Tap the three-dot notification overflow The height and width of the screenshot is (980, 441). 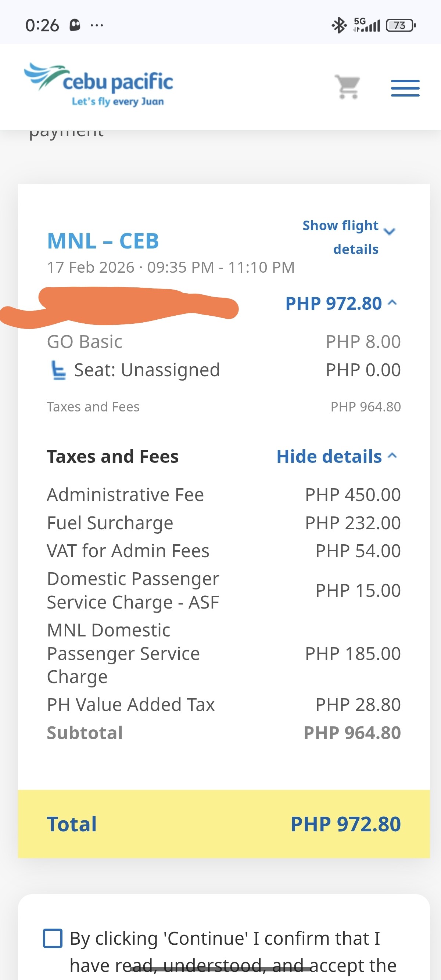(x=97, y=25)
